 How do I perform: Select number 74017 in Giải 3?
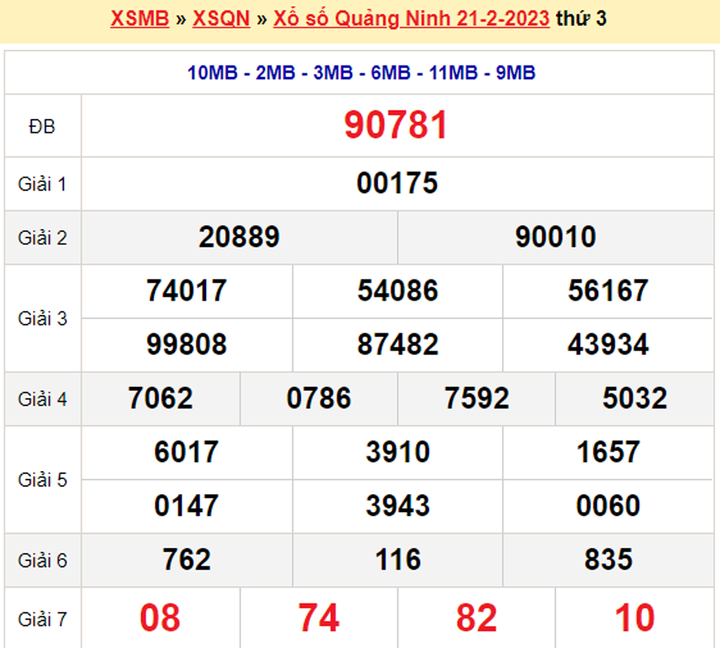186,291
